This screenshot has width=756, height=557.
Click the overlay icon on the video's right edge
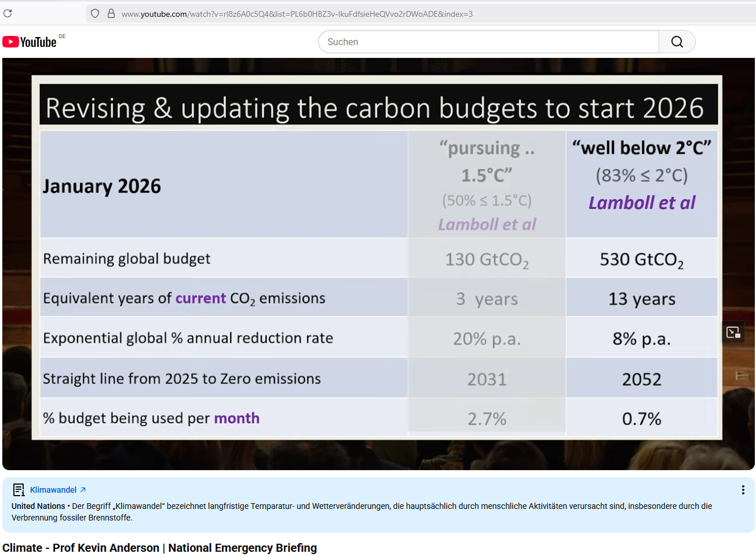pos(733,332)
